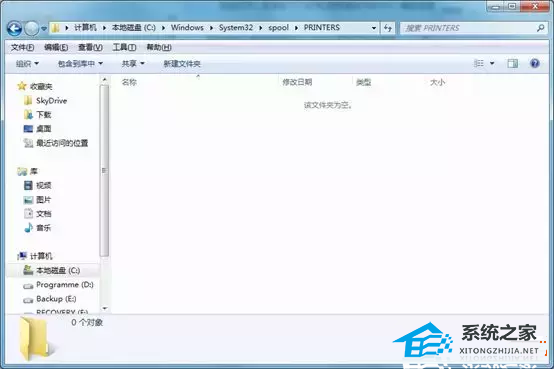Viewport: 554px width, 369px height.
Task: Open the 工具(T) menu
Action: tap(124, 47)
